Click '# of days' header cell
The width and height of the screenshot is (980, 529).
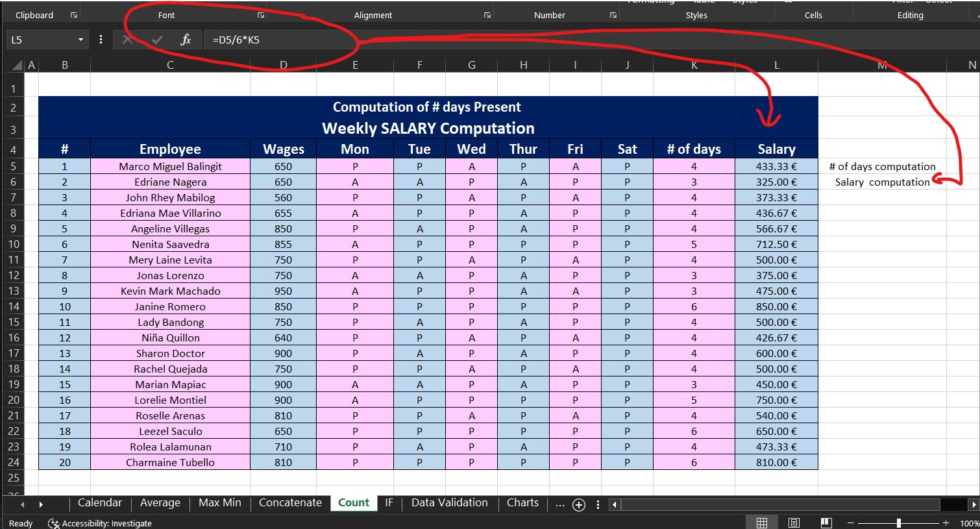point(694,149)
